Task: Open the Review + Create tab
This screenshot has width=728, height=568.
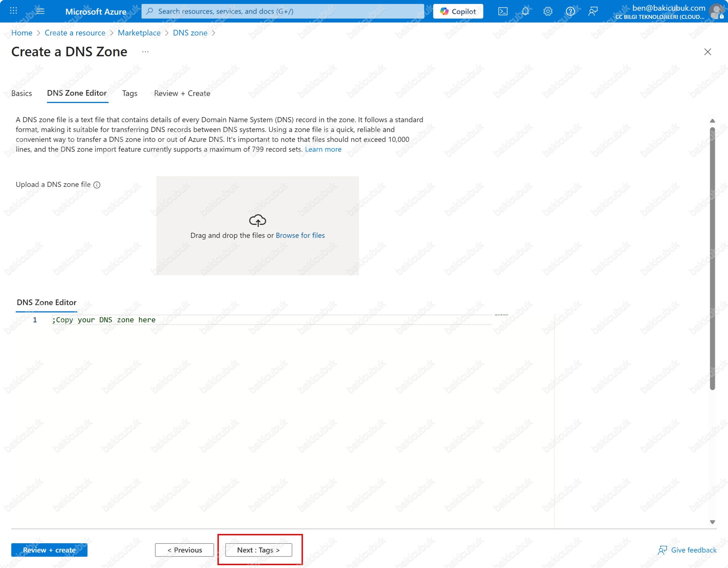Action: pos(182,93)
